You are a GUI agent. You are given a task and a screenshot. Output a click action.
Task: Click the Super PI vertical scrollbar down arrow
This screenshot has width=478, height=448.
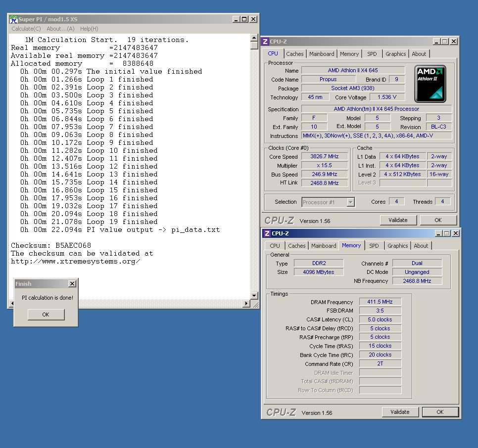click(x=254, y=295)
